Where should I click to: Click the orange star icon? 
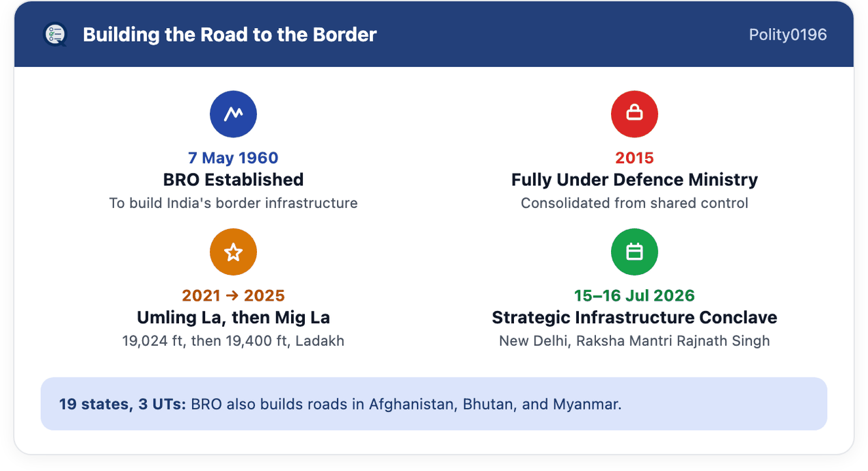click(233, 252)
